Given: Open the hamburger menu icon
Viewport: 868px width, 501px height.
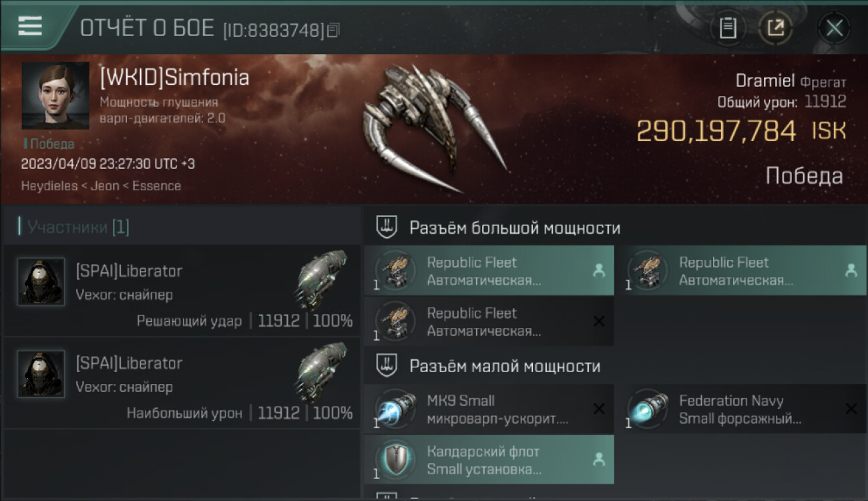Looking at the screenshot, I should (30, 25).
